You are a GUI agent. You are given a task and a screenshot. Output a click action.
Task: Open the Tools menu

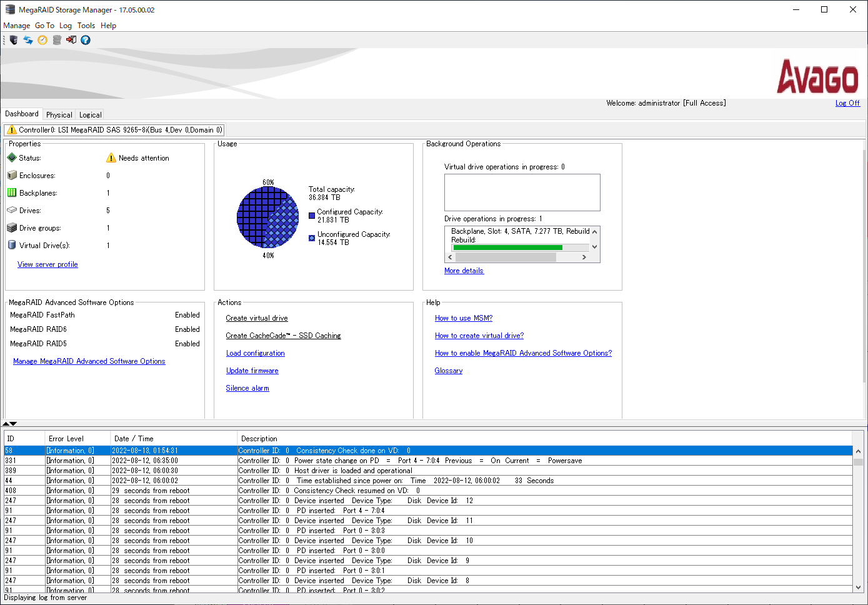pos(86,26)
